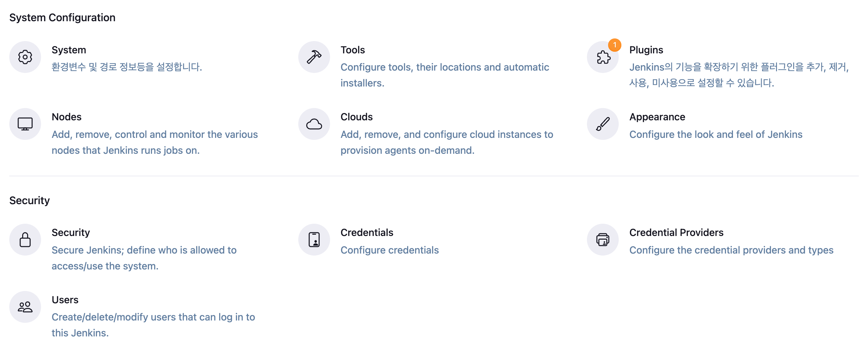Screen dimensions: 868x348
Task: Click the Users people icon
Action: coord(25,307)
